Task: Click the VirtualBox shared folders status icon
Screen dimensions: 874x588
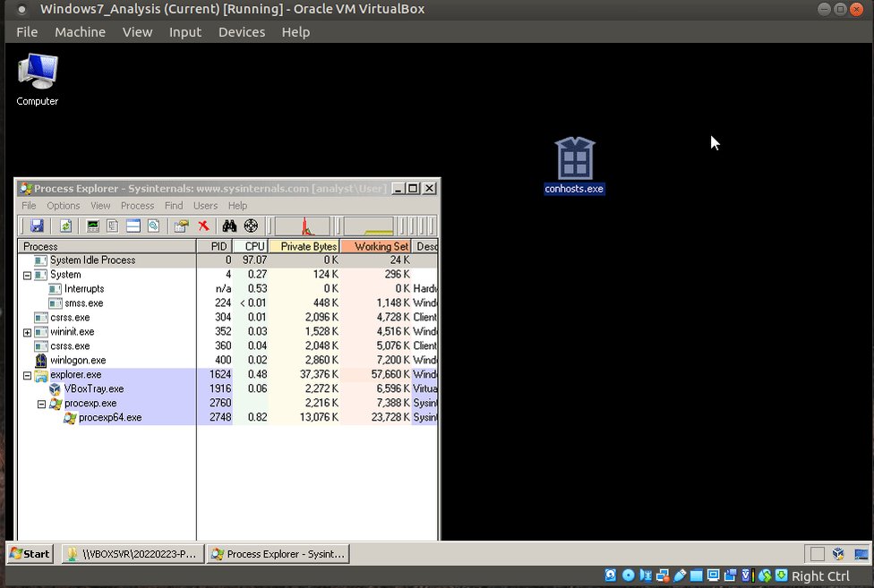Action: point(696,575)
